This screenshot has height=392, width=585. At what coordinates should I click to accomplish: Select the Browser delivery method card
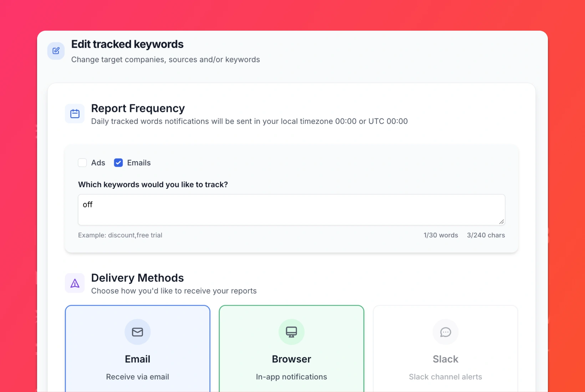coord(291,349)
